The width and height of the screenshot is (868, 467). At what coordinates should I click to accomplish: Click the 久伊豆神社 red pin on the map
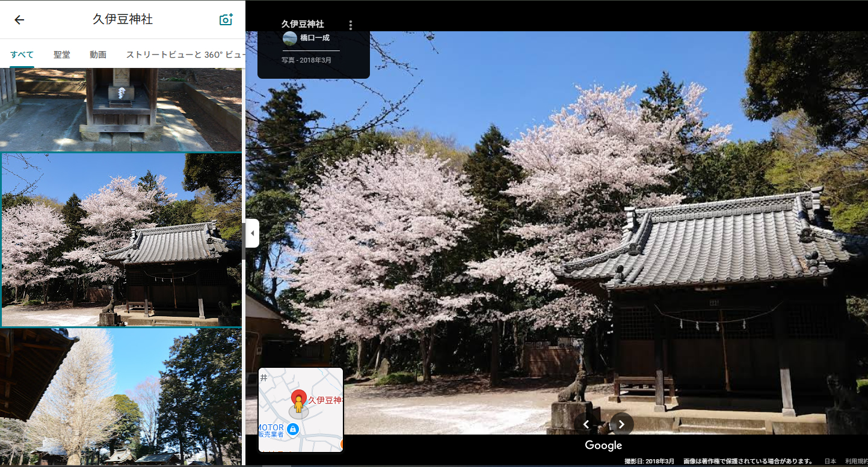(x=299, y=395)
